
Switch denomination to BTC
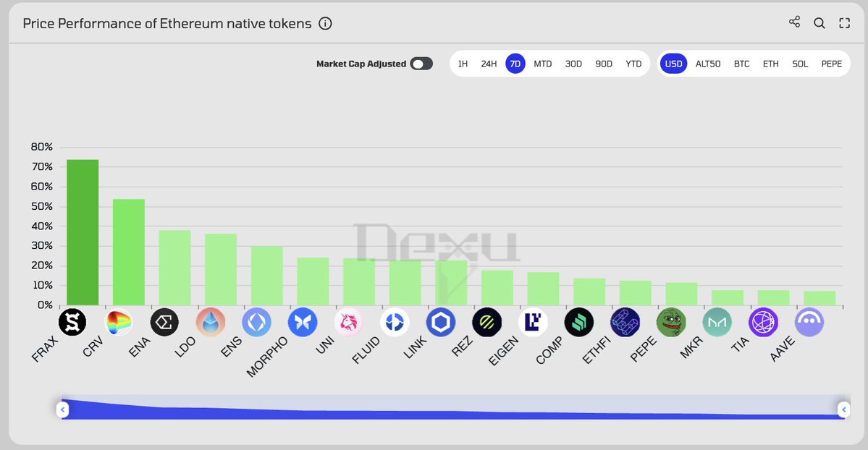pos(742,64)
